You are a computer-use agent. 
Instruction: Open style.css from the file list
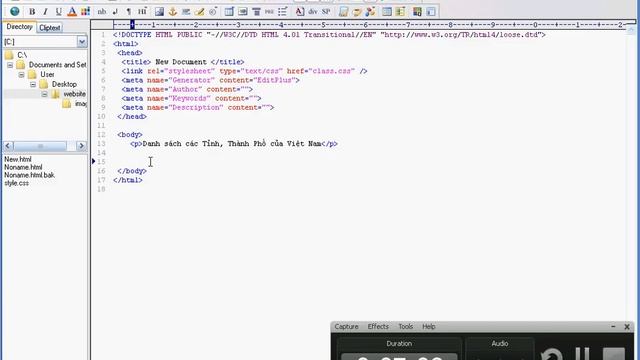pyautogui.click(x=16, y=183)
